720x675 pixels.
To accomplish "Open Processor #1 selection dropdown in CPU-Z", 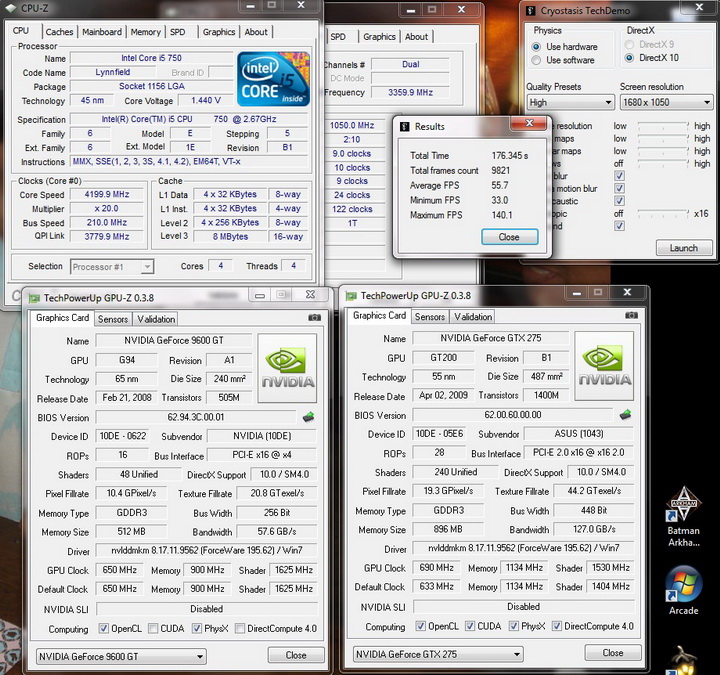I will pyautogui.click(x=112, y=267).
